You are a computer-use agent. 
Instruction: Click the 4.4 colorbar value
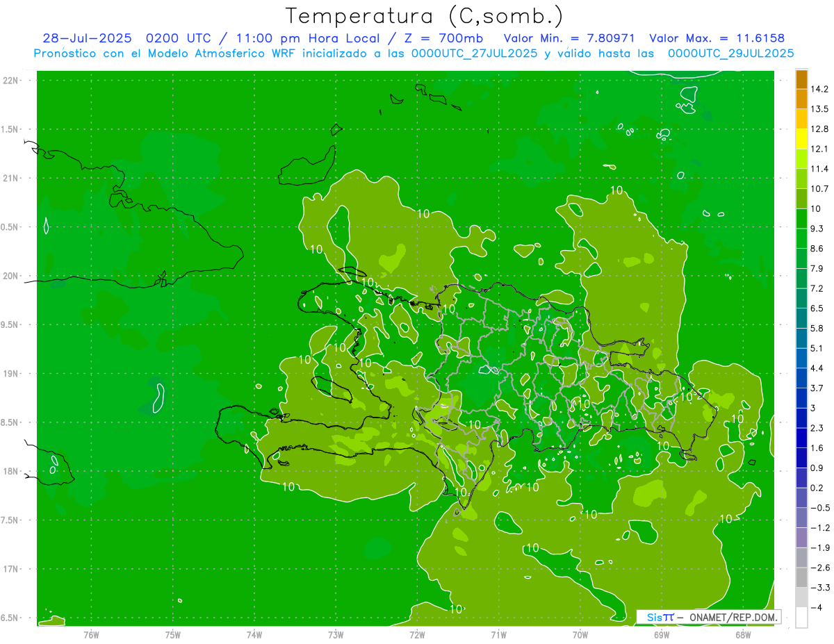click(817, 368)
